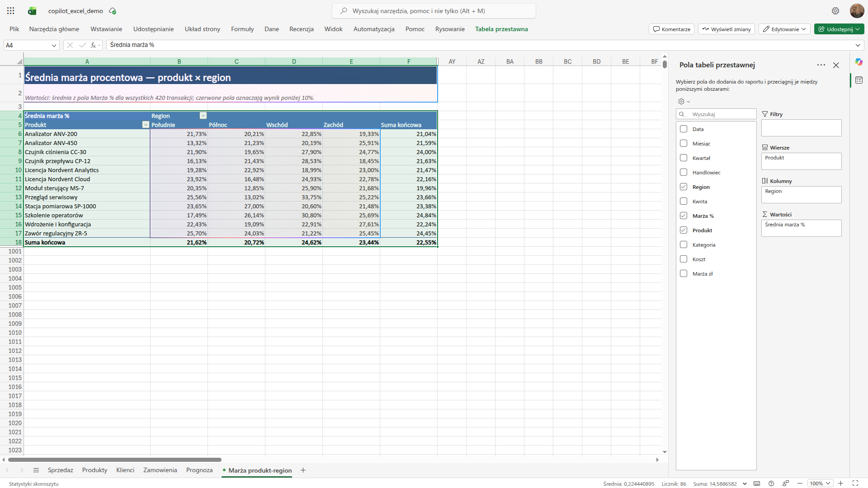868x488 pixels.
Task: Expand status bar statistics chevron
Action: point(745,483)
